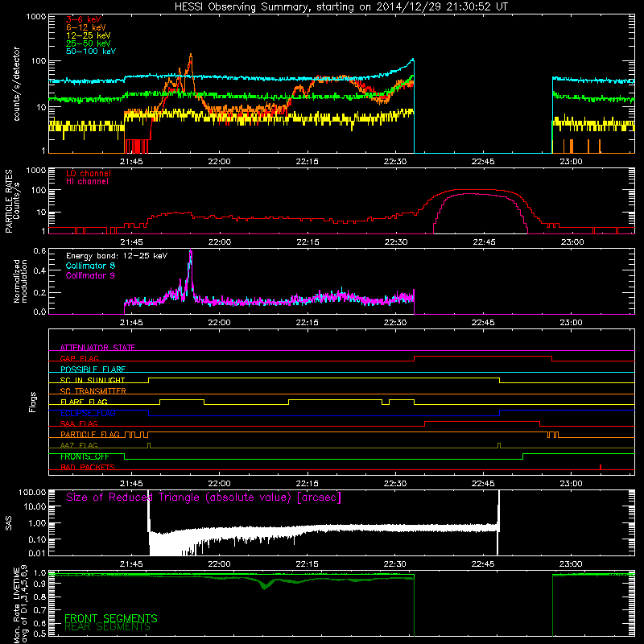The height and width of the screenshot is (644, 644).
Task: Click the 'Energy band: 12-25 keV' label
Action: tap(117, 256)
